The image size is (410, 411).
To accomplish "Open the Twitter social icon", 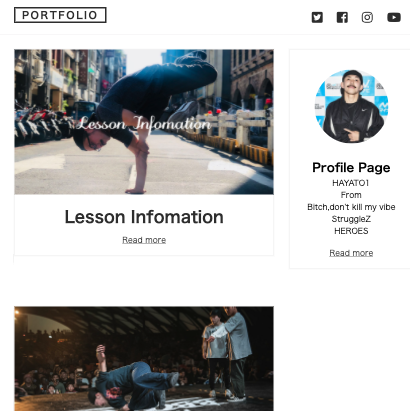I will tap(317, 17).
